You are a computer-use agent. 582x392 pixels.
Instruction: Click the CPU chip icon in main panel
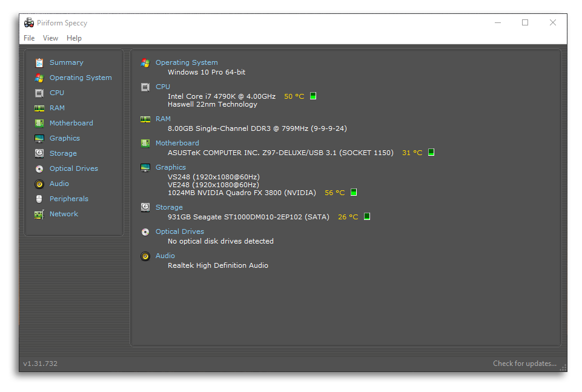point(145,87)
